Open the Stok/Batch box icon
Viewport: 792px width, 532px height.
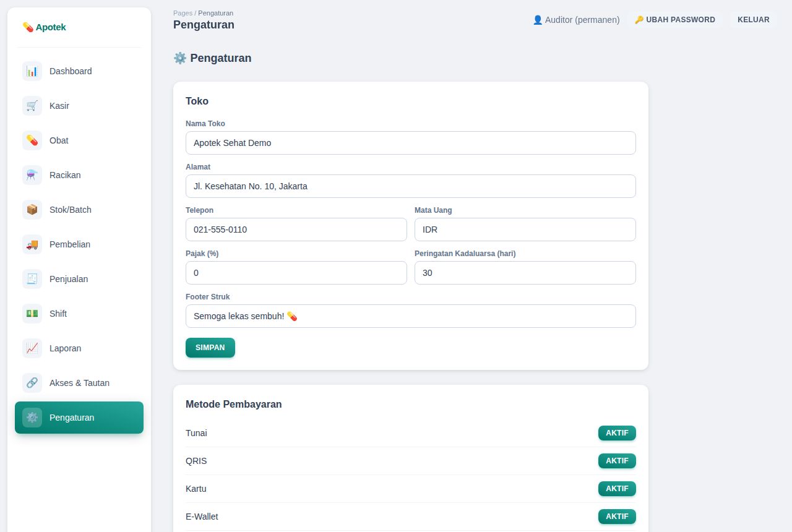pyautogui.click(x=32, y=210)
